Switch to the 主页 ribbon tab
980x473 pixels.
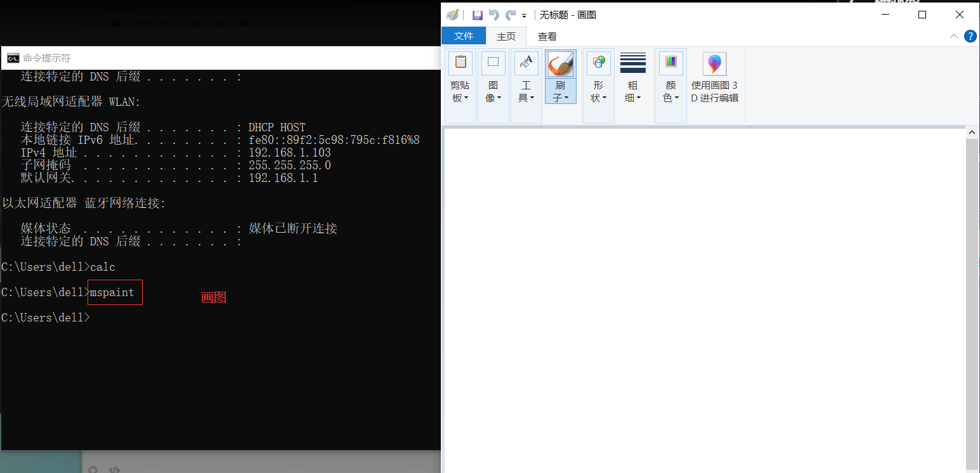[506, 36]
